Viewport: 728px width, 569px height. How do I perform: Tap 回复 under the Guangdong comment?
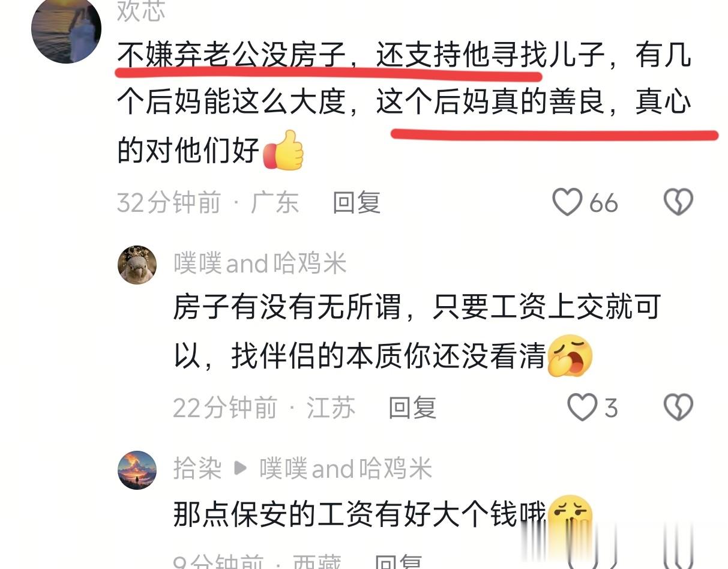357,203
